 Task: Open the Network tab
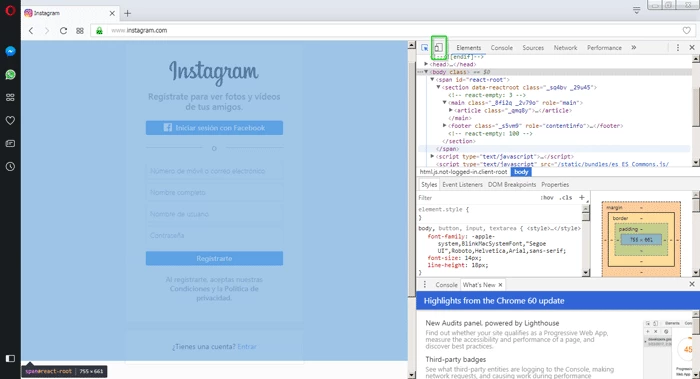click(565, 48)
